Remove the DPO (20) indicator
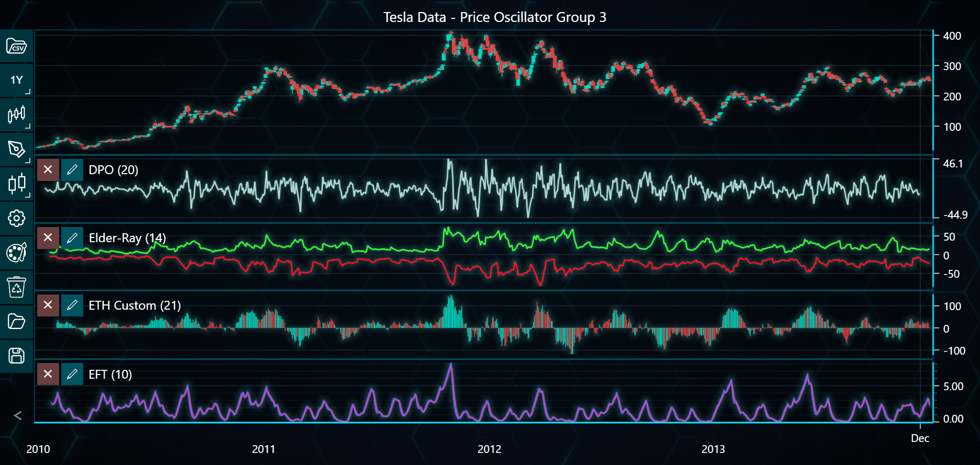The width and height of the screenshot is (980, 465). [x=48, y=169]
